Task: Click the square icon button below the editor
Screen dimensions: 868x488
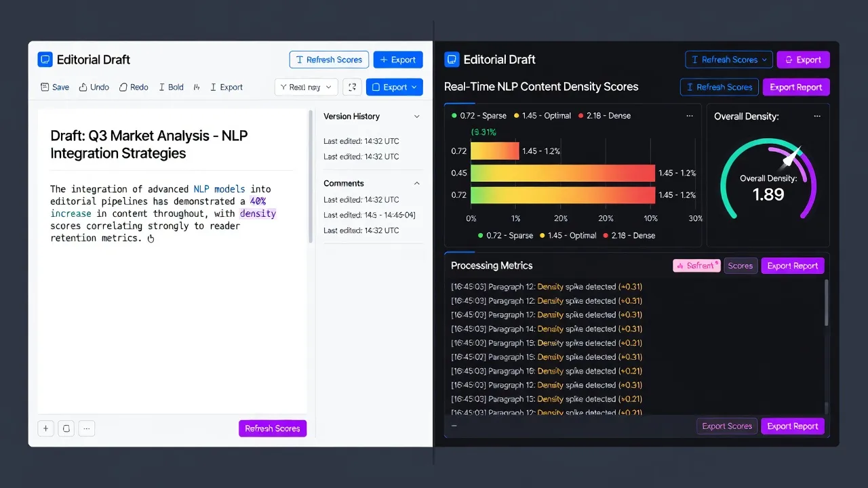Action: [x=66, y=428]
